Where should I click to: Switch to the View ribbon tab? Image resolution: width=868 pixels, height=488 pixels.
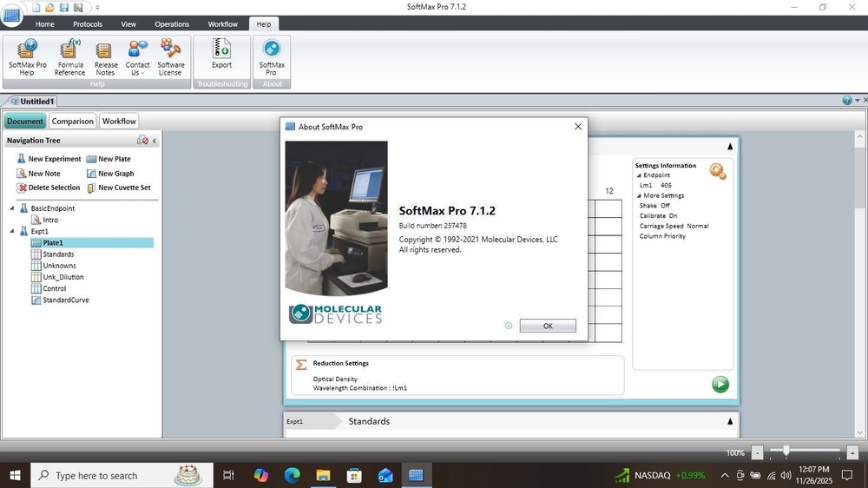pos(128,24)
